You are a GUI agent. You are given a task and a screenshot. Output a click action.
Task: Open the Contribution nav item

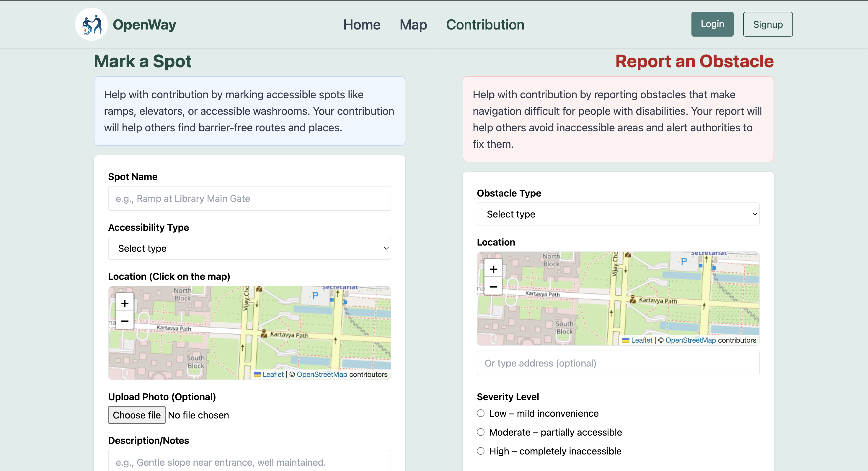485,24
